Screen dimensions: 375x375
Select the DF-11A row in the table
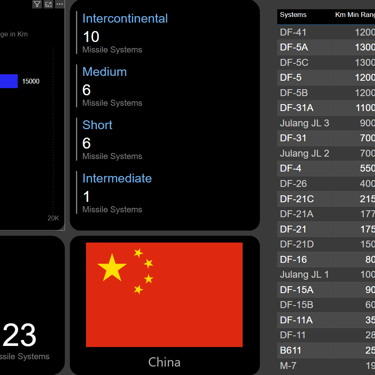(x=326, y=320)
